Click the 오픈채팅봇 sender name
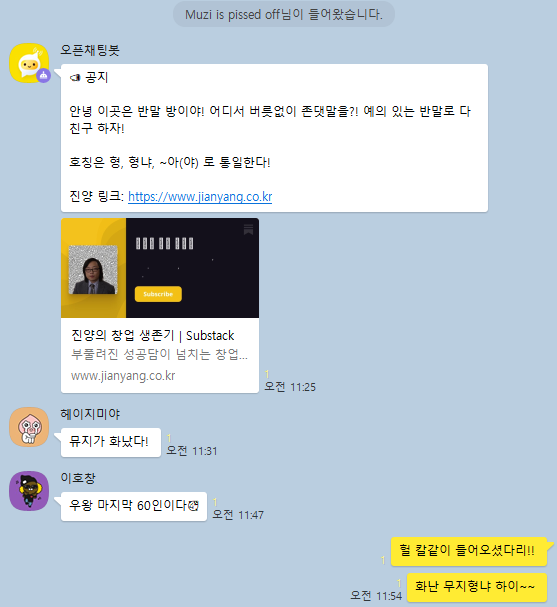The width and height of the screenshot is (557, 607). pyautogui.click(x=90, y=50)
